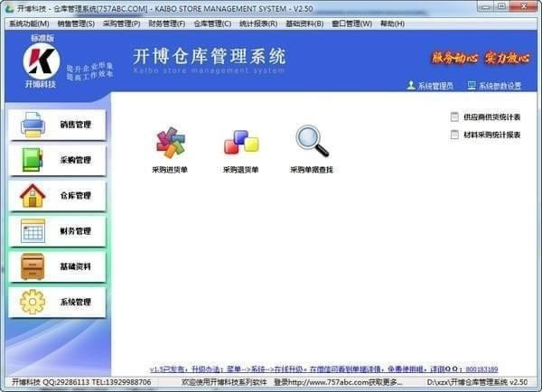542x392 pixels.
Task: Click the 仓库管理 sidebar button label
Action: click(75, 196)
